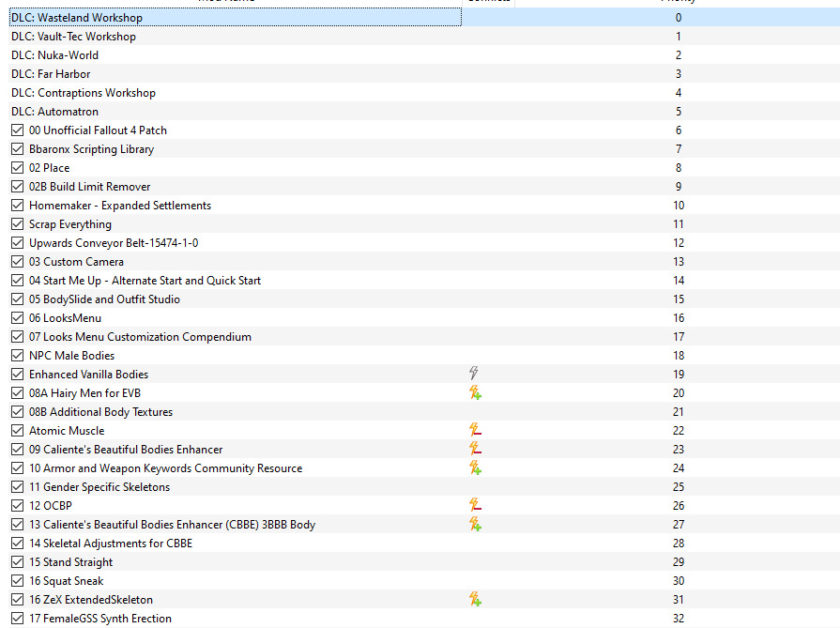This screenshot has height=628, width=840.
Task: Select the mod name Enhanced Vanilla Bodies
Action: coord(88,374)
